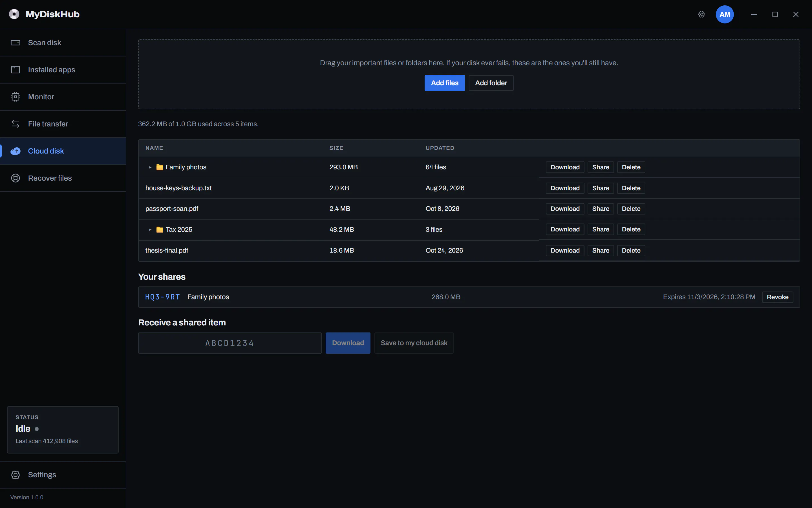Open the gear icon in title bar
Image resolution: width=812 pixels, height=508 pixels.
pyautogui.click(x=701, y=14)
